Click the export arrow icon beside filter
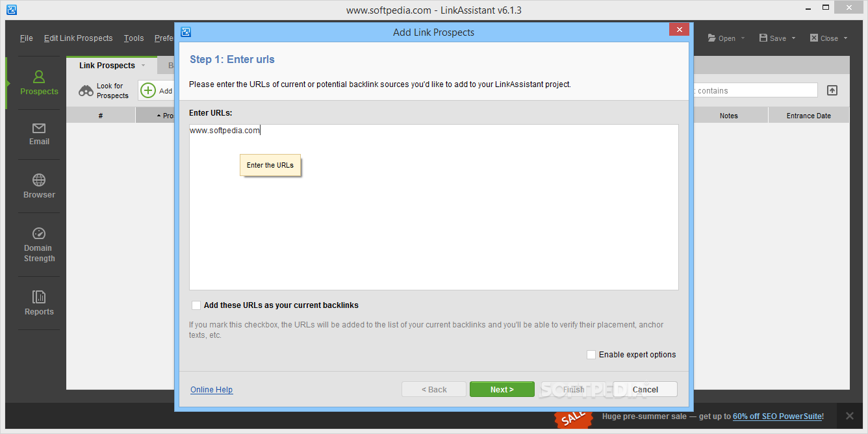Viewport: 868px width, 434px height. 832,90
